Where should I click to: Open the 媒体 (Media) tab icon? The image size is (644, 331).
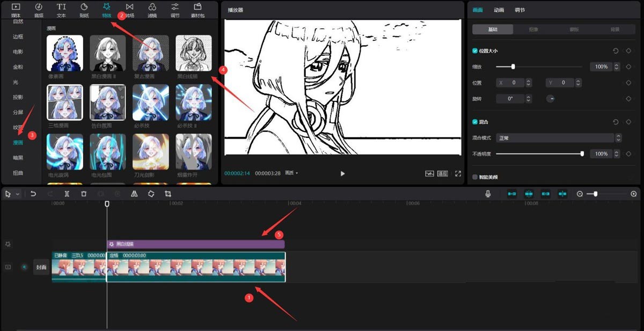point(16,7)
